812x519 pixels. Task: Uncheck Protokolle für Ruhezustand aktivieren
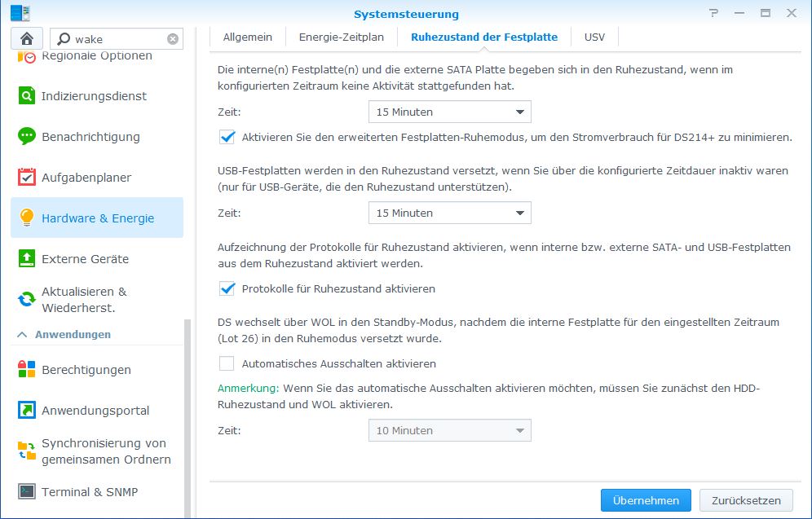tap(227, 288)
